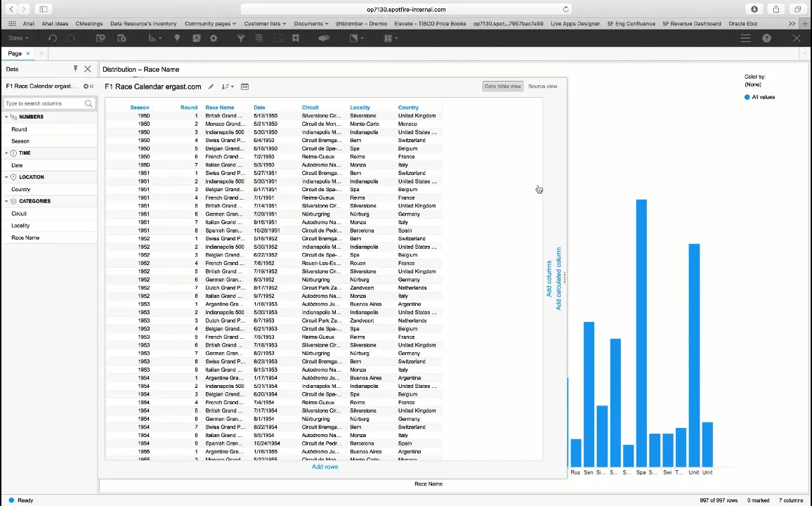Collapse the data panel with double chevron
The width and height of the screenshot is (812, 506).
[x=92, y=86]
